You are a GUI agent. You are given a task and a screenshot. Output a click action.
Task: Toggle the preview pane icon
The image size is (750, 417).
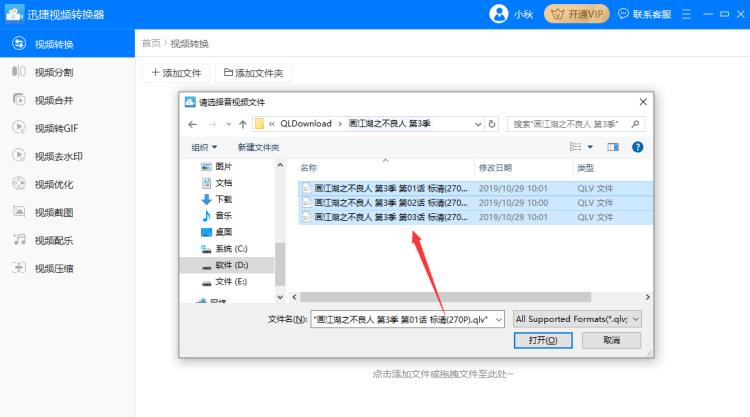pos(613,147)
